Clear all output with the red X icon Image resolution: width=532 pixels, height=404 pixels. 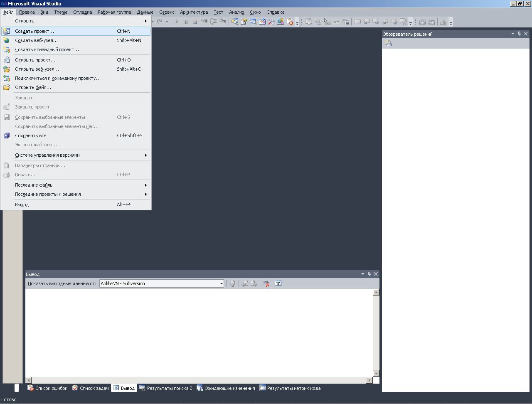coord(266,283)
